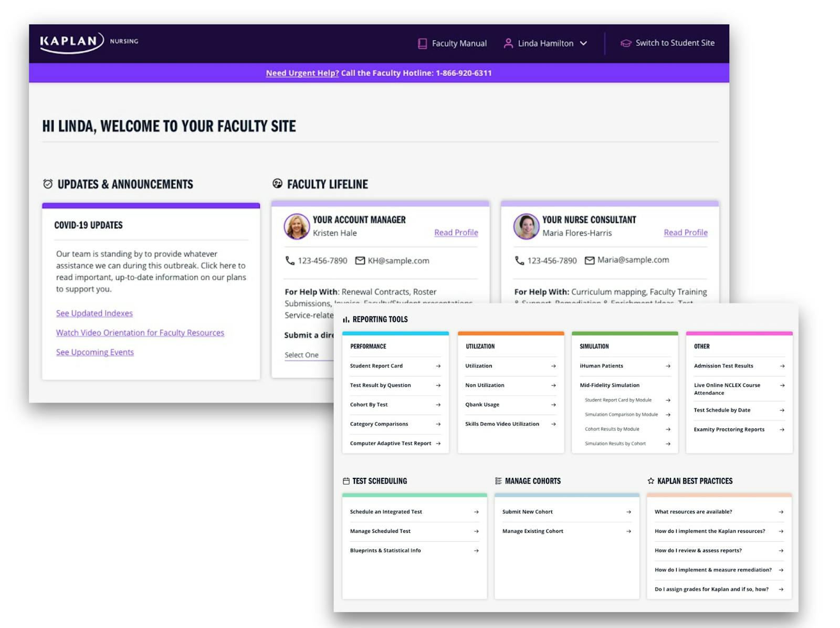The image size is (840, 628).
Task: Click the Faculty Lifeline heading icon
Action: [x=277, y=183]
